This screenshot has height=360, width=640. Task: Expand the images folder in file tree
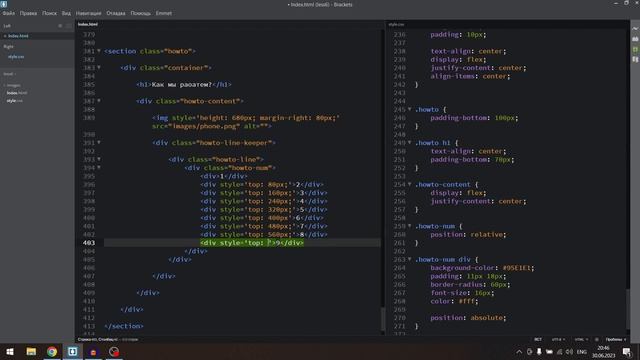click(x=12, y=85)
